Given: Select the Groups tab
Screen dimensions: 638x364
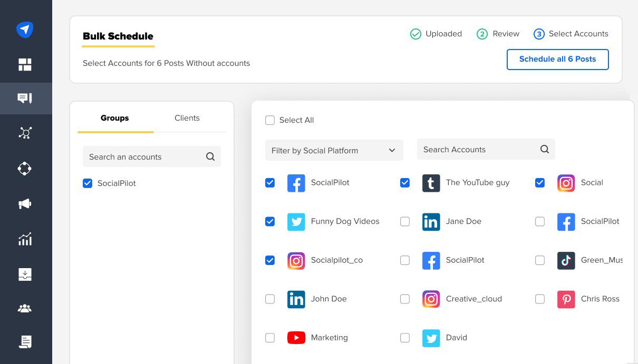Looking at the screenshot, I should point(114,118).
